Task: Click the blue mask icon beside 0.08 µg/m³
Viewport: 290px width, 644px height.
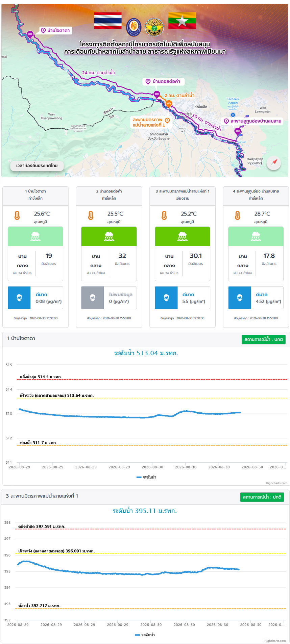Action: [19, 298]
